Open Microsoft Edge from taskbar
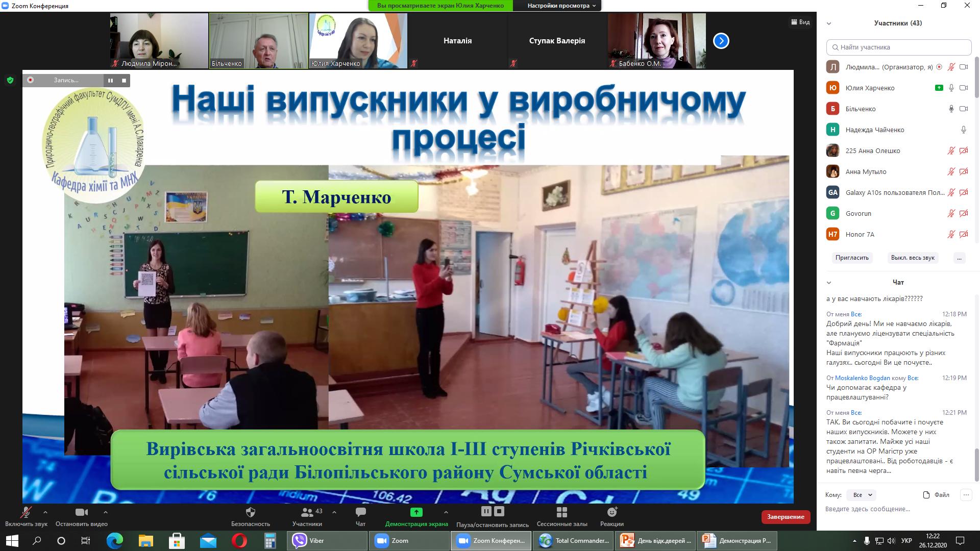Viewport: 980px width, 551px height. tap(115, 541)
